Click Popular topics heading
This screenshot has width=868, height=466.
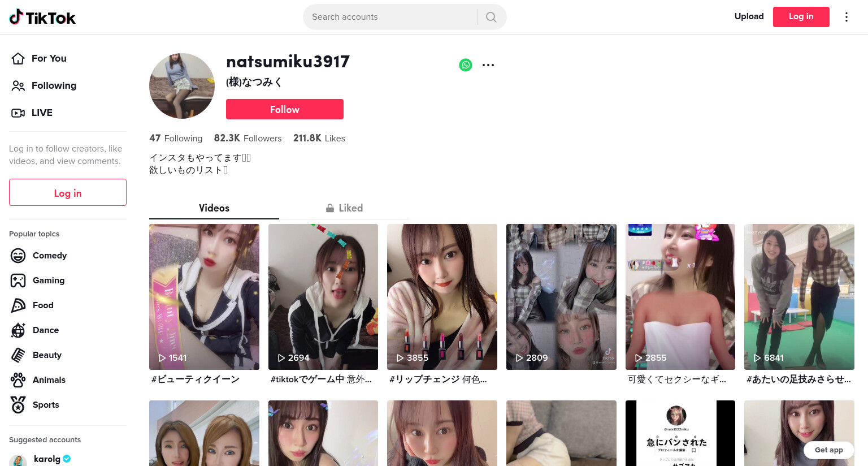click(34, 234)
